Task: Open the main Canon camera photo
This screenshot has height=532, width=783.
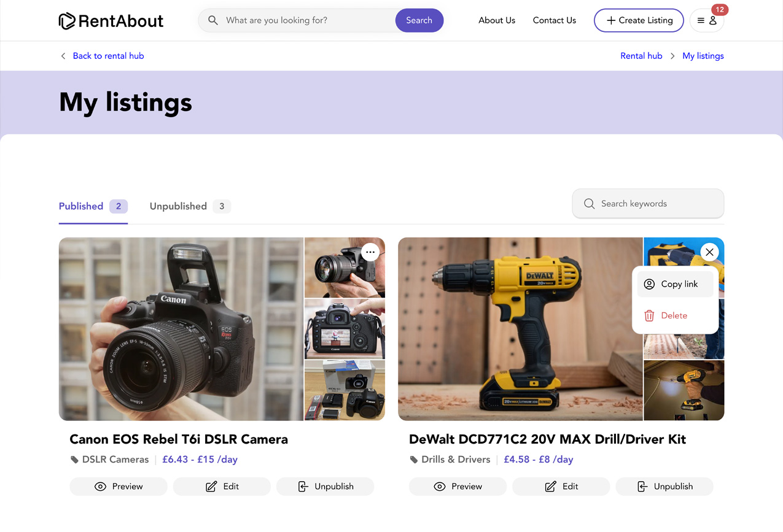Action: pos(181,329)
